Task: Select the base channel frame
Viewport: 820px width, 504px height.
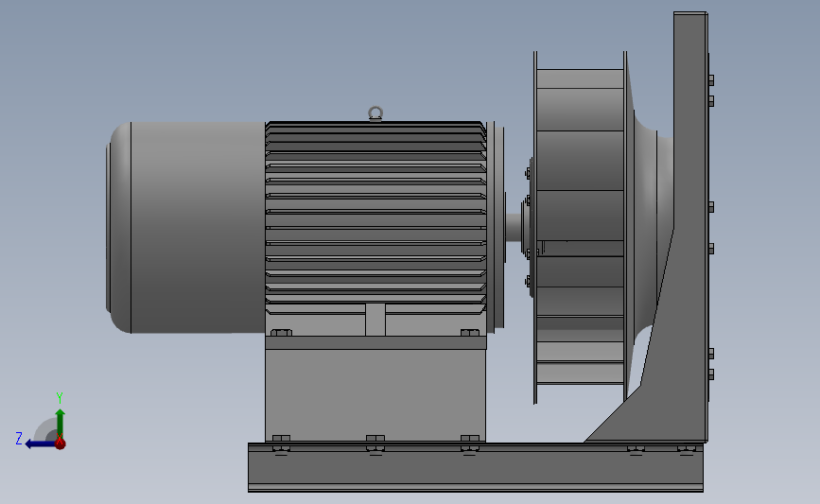Action: 476,467
